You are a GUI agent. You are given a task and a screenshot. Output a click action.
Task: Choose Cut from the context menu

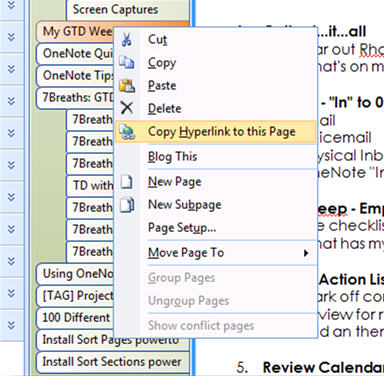(216, 40)
